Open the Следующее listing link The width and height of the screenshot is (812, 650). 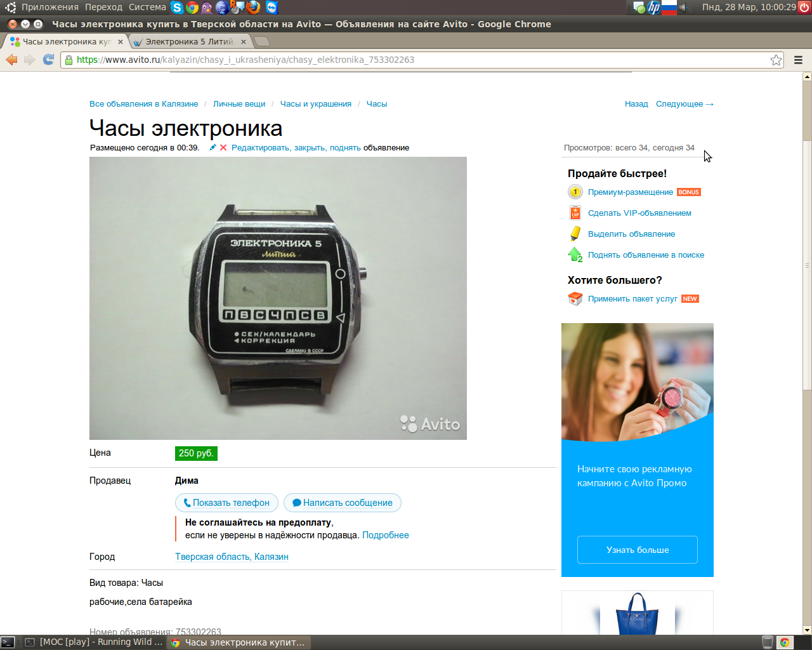[x=684, y=104]
